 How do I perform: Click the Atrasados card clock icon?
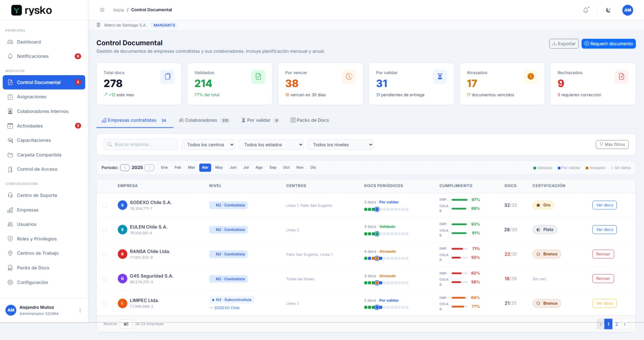(531, 77)
